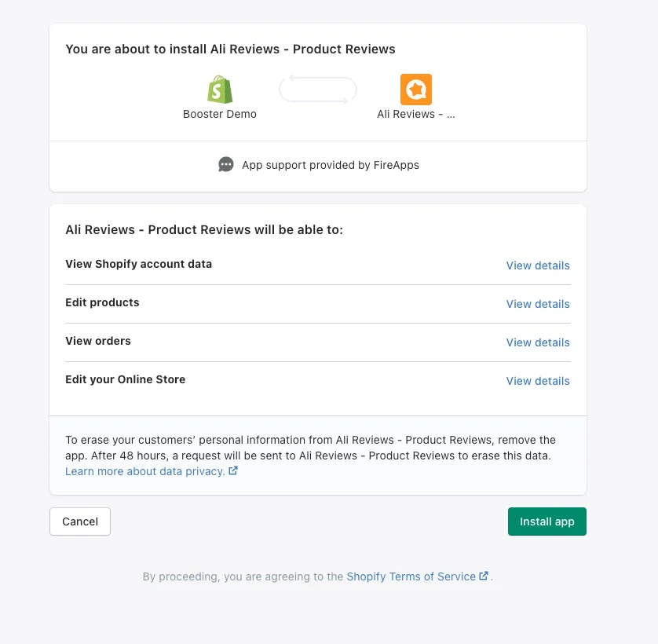This screenshot has width=658, height=644.
Task: Click the Shopify bag icon
Action: [x=220, y=90]
